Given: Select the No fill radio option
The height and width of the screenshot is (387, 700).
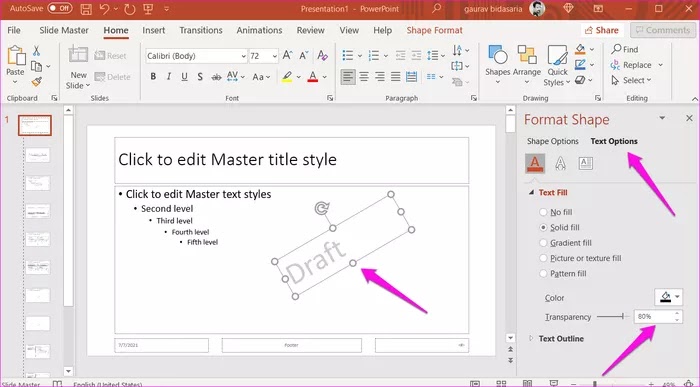Looking at the screenshot, I should 543,212.
